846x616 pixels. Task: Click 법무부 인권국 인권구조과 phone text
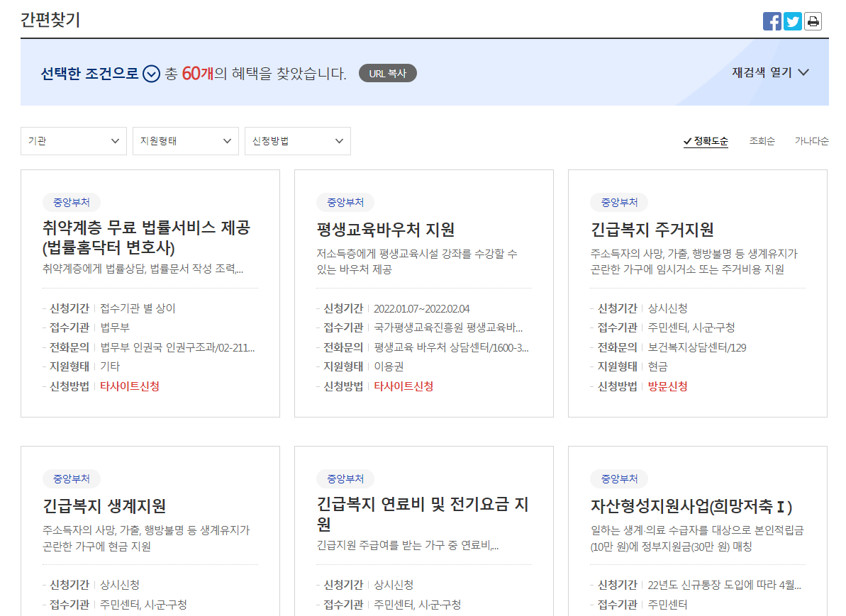tap(177, 347)
